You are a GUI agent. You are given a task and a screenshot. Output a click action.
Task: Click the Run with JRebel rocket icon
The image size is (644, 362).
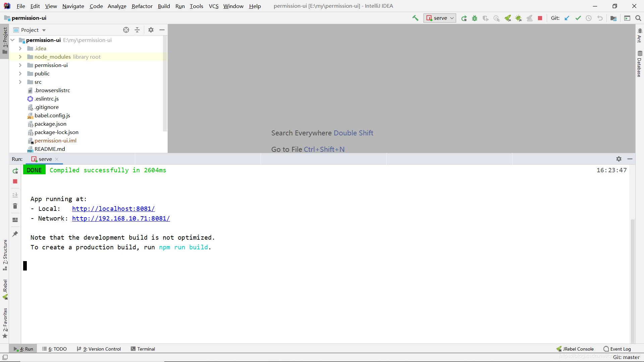(x=507, y=18)
